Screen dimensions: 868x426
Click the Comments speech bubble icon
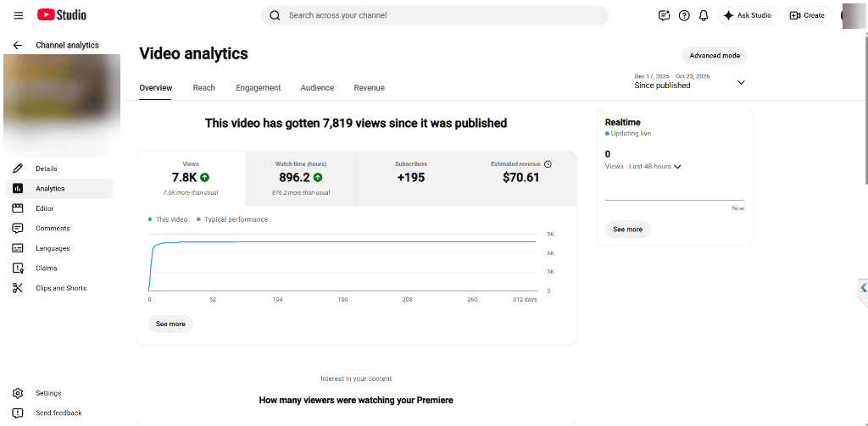pos(18,229)
